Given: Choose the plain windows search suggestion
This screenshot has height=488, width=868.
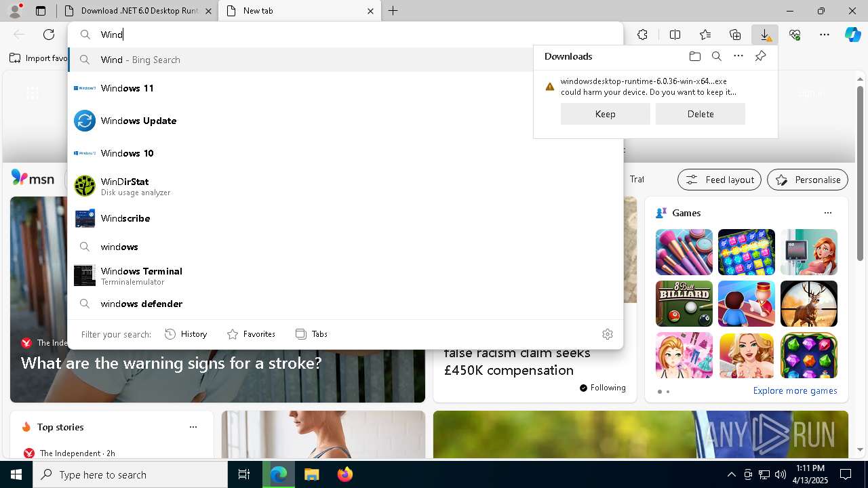Looking at the screenshot, I should coord(346,247).
